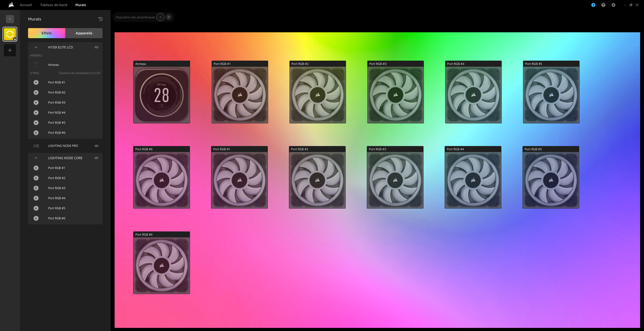
Task: Click the Anneau row label in the list
Action: 53,64
